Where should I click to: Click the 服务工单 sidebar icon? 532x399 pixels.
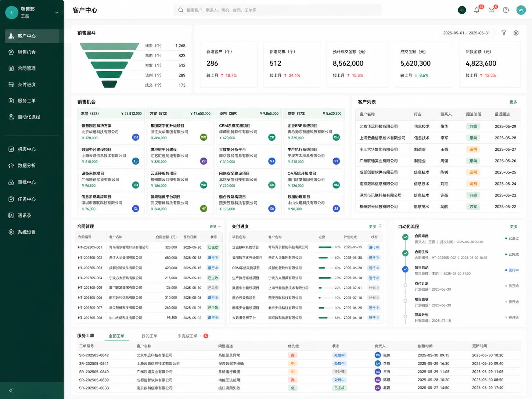tap(11, 101)
